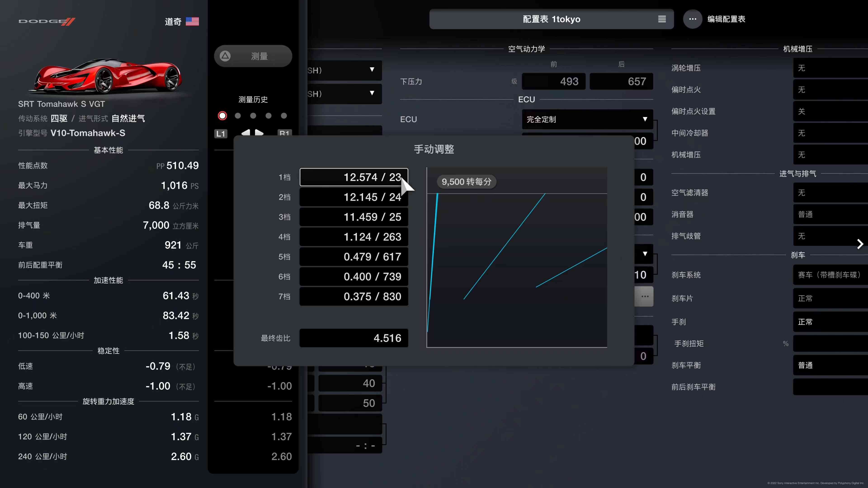This screenshot has height=488, width=868.
Task: Click the 0-400 米 61.43 秒 value
Action: pos(181,296)
